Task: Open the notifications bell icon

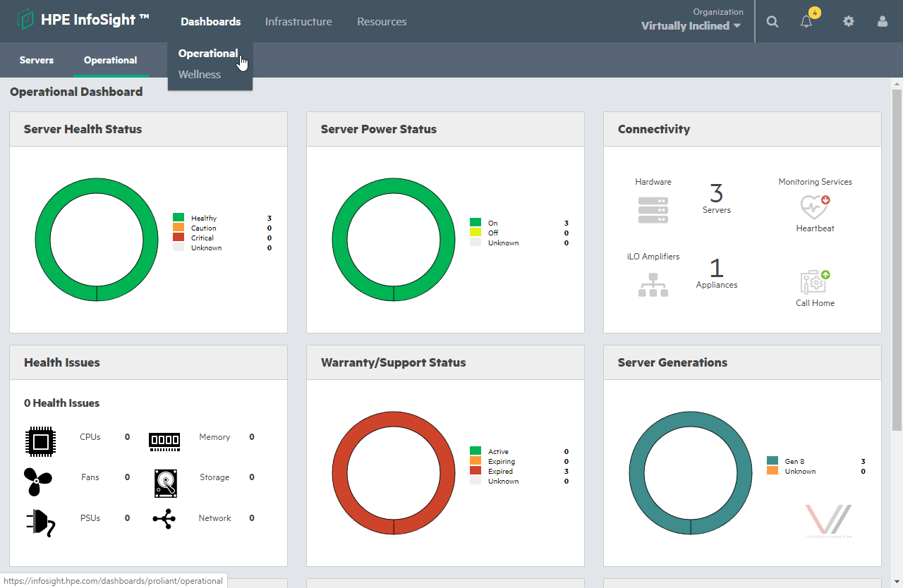Action: (806, 22)
